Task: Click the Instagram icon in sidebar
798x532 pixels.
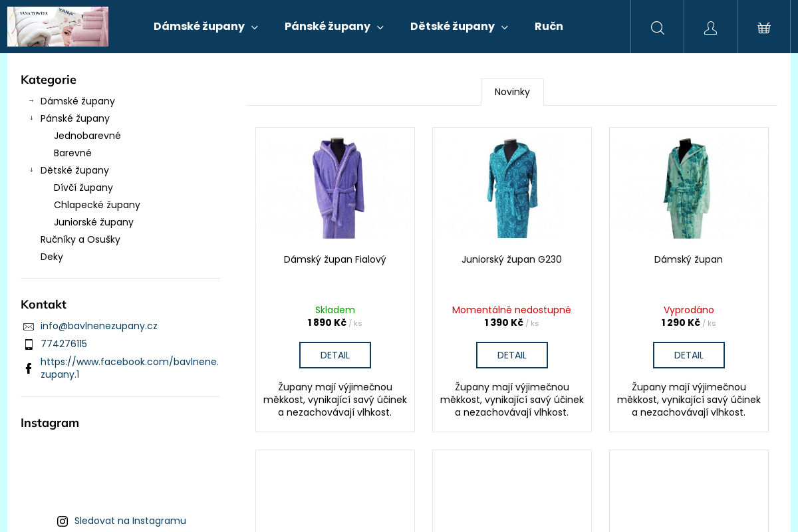Action: point(63,521)
